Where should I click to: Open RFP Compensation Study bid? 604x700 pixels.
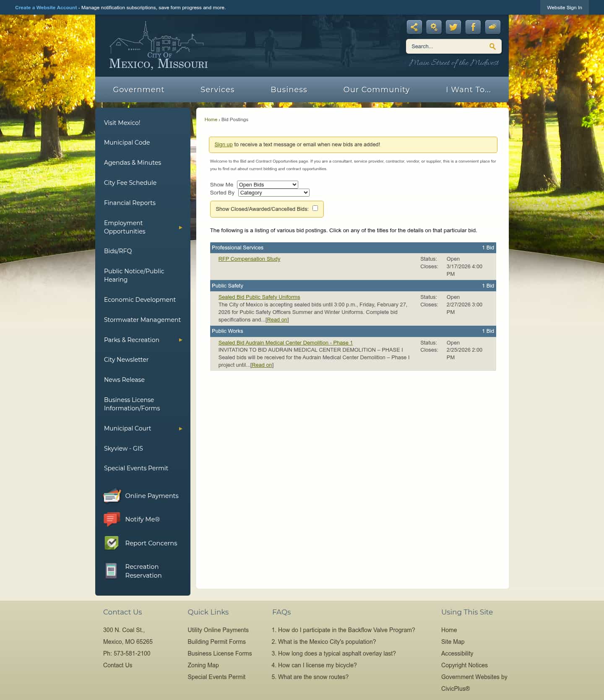point(249,259)
